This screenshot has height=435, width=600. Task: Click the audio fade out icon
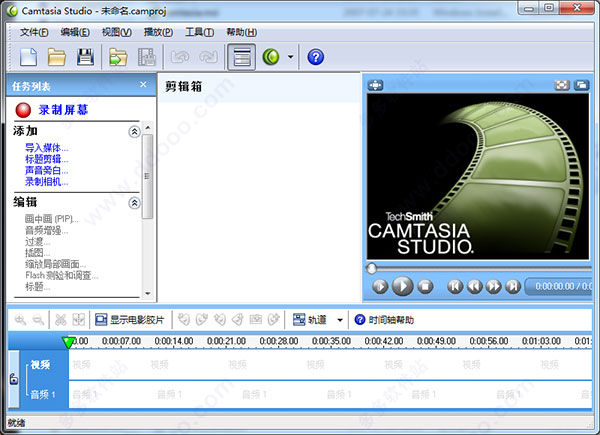(202, 319)
